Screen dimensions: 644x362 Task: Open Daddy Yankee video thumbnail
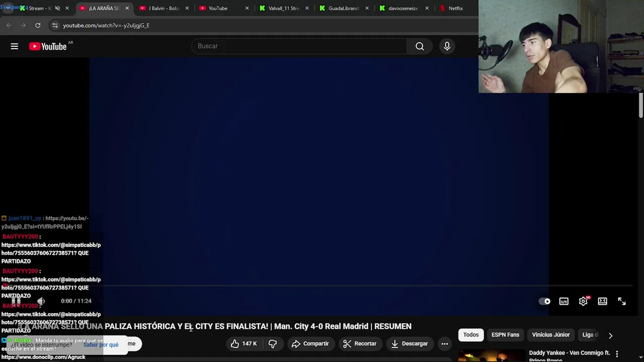point(492,356)
